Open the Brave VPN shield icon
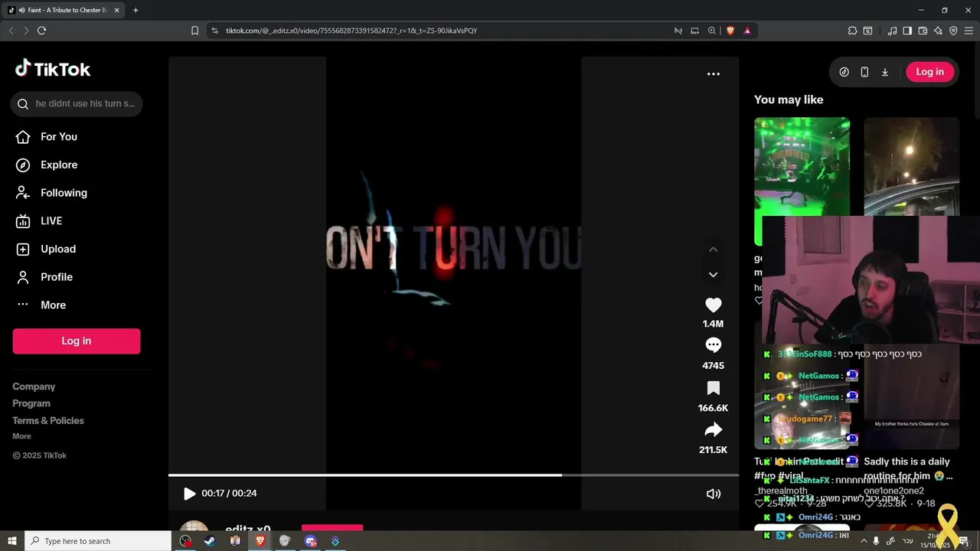This screenshot has width=980, height=551. [x=953, y=31]
